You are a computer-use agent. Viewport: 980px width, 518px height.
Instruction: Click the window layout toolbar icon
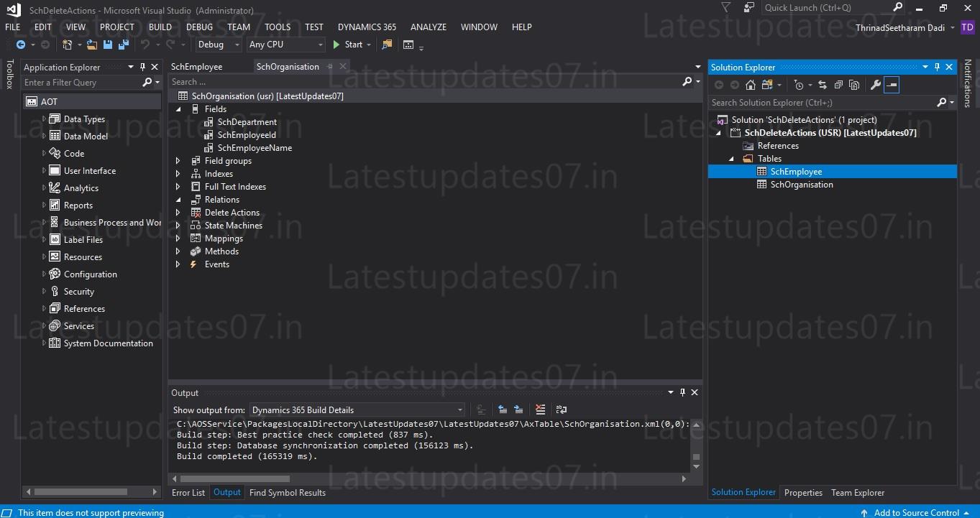[408, 45]
